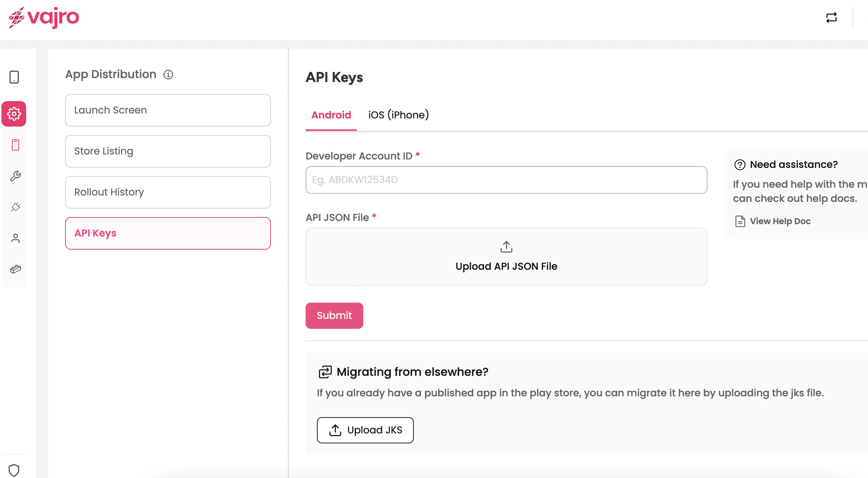Open the settings gear sidebar icon

point(14,114)
